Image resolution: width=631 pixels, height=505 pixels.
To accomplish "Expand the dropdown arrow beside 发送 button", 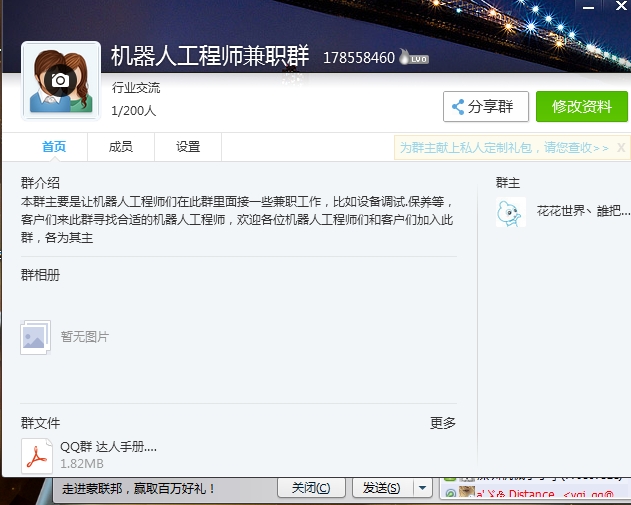I will [423, 488].
